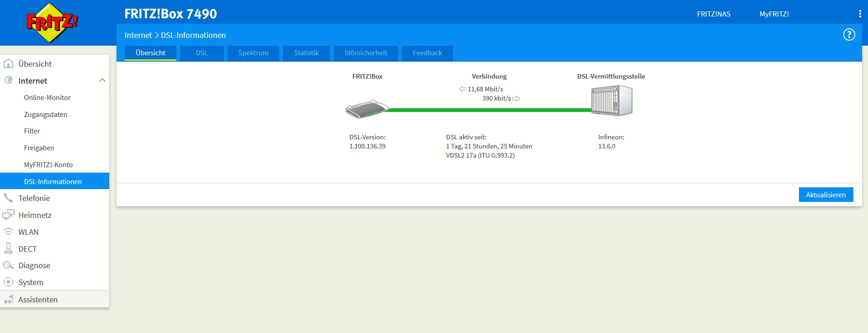Image resolution: width=868 pixels, height=333 pixels.
Task: Click the Übersicht house icon in sidebar
Action: pos(8,63)
